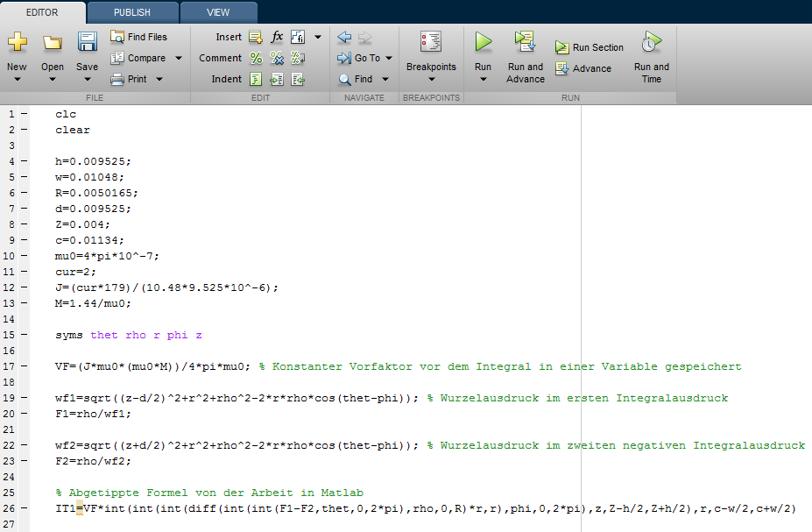Image resolution: width=812 pixels, height=532 pixels.
Task: Open the Compare dropdown arrow
Action: tap(179, 58)
